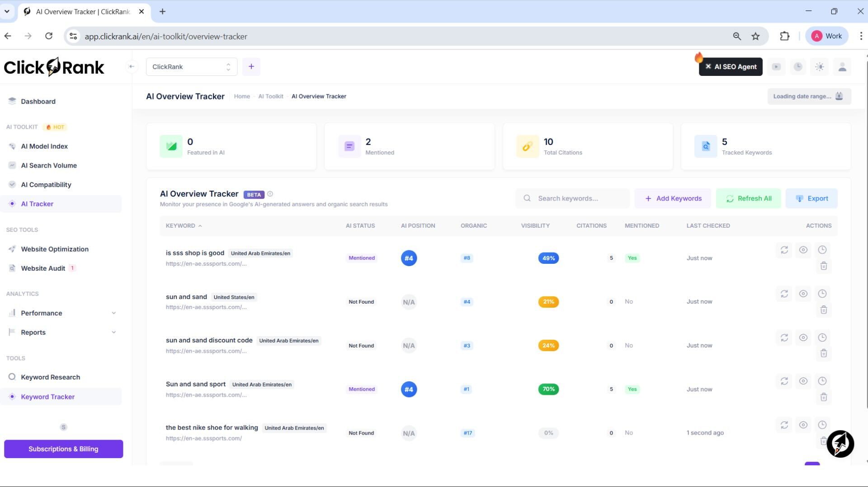Open history for 'the best nike shoe for walking'
This screenshot has height=487, width=868.
click(x=822, y=425)
